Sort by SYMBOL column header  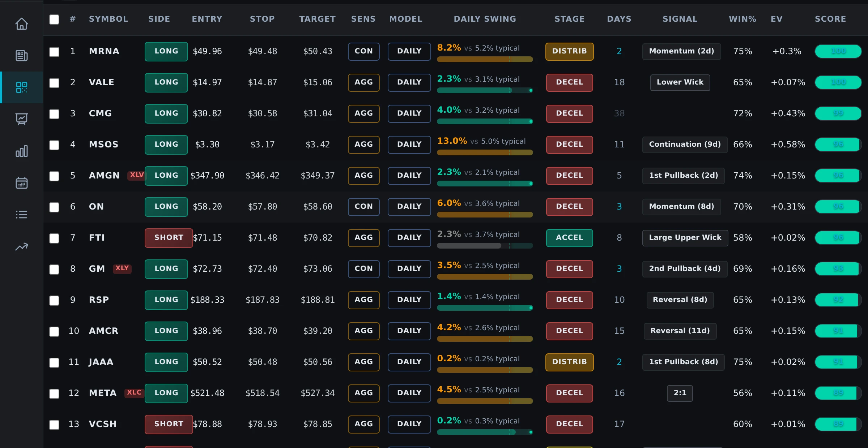pos(109,19)
